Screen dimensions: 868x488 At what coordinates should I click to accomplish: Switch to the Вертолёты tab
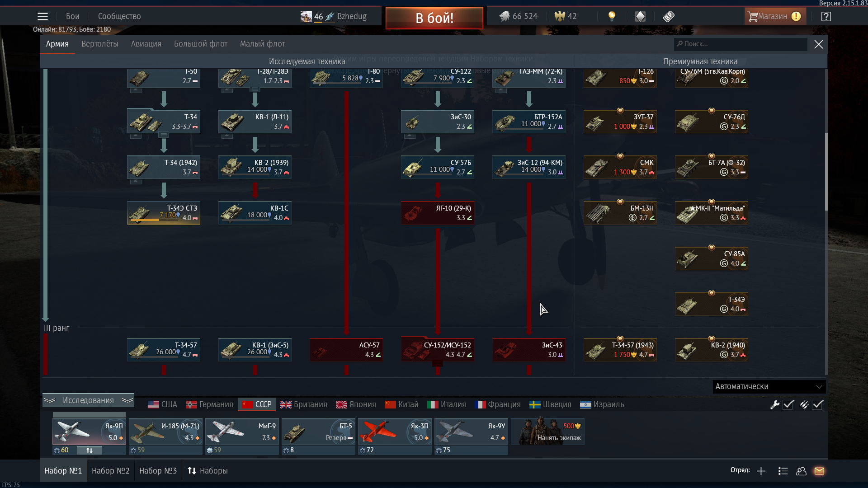(x=100, y=44)
